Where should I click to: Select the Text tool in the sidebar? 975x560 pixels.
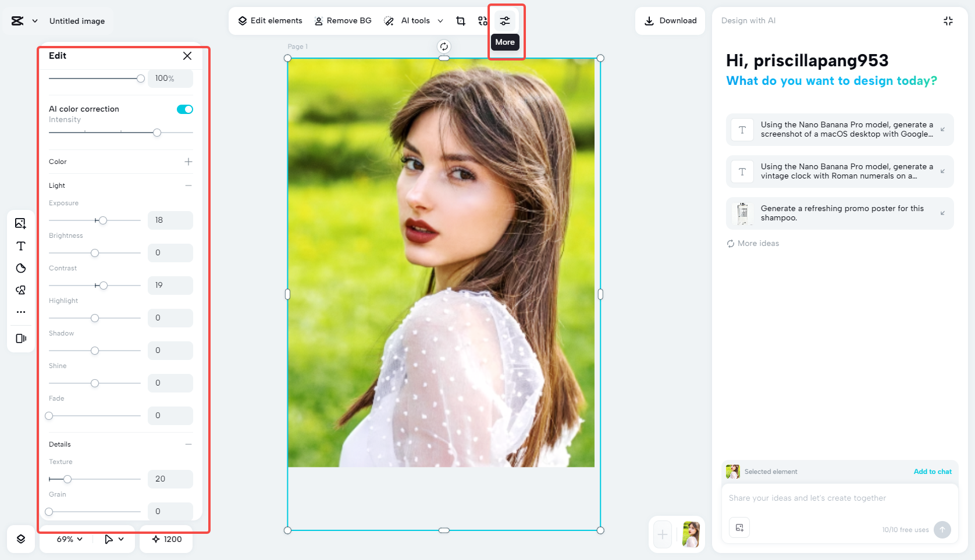tap(20, 246)
